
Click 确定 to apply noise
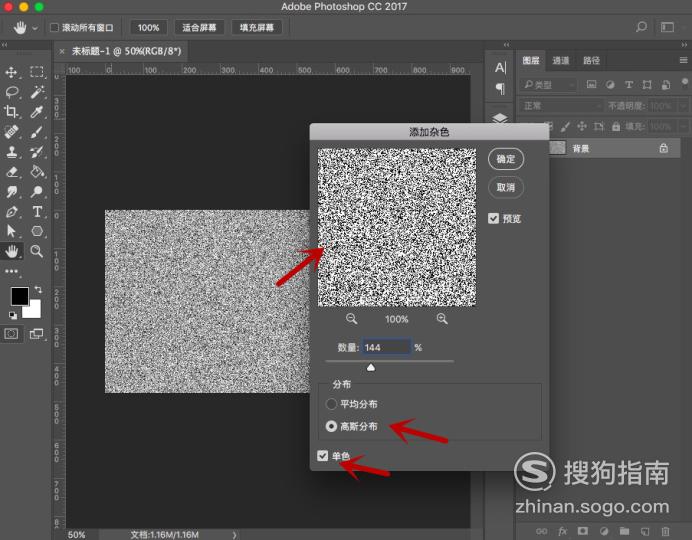[506, 159]
